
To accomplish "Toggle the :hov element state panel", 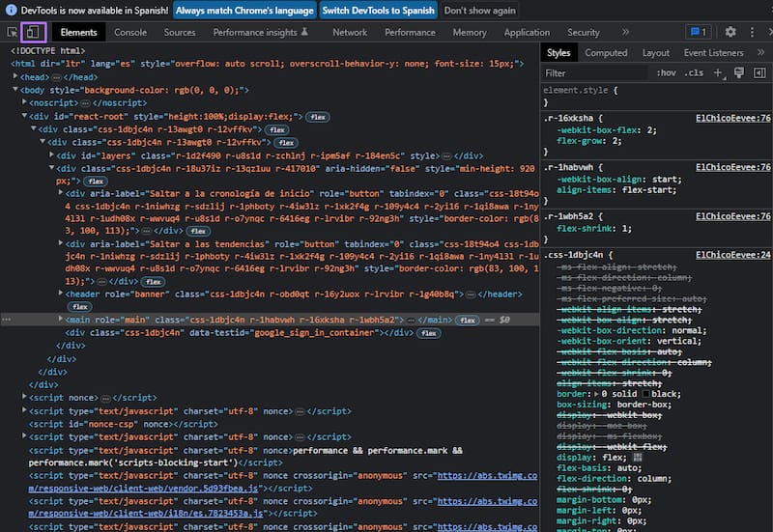I will [666, 72].
